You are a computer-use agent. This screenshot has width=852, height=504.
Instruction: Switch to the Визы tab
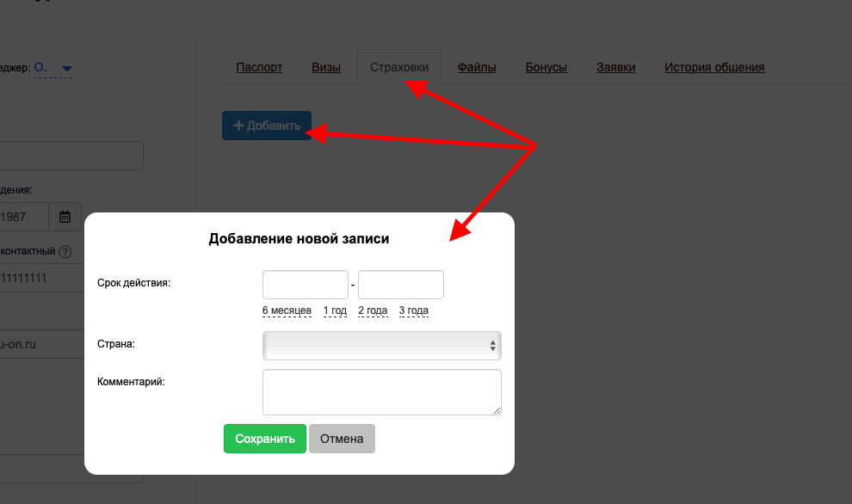326,67
